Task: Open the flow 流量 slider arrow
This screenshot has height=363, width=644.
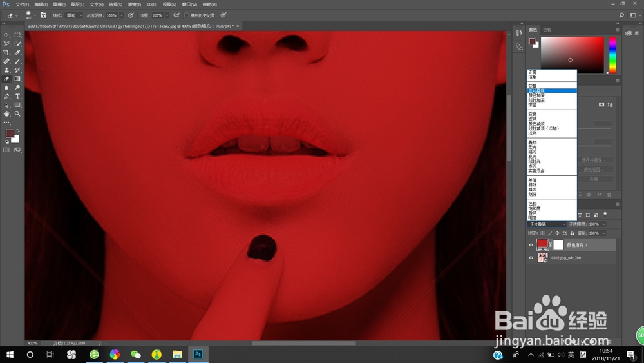Action: (167, 15)
